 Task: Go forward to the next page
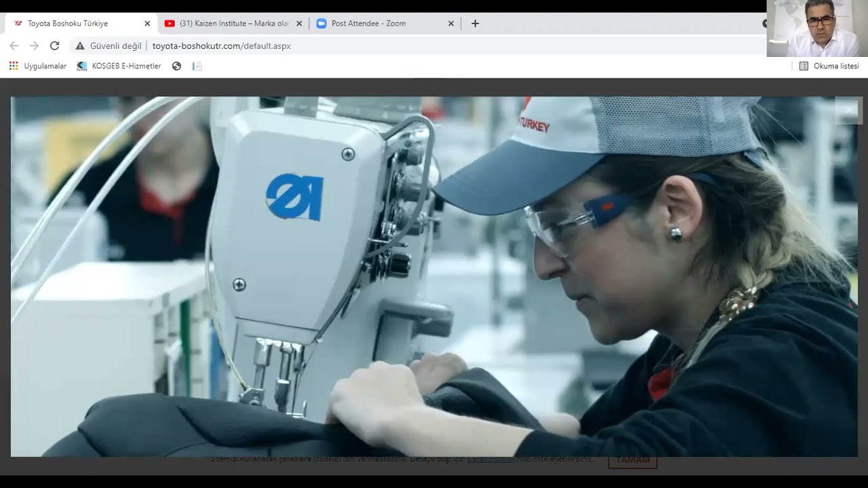pyautogui.click(x=35, y=45)
